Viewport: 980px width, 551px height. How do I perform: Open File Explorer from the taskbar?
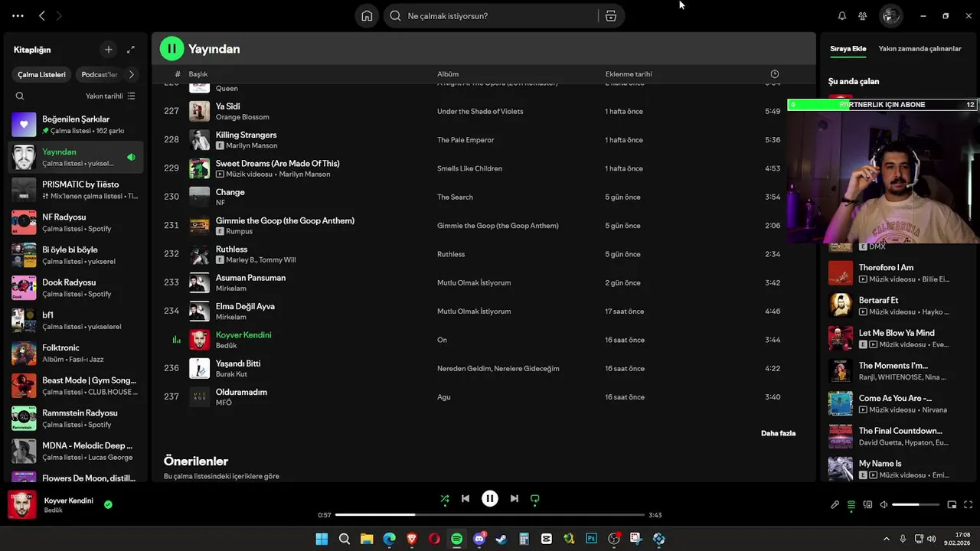tap(367, 539)
